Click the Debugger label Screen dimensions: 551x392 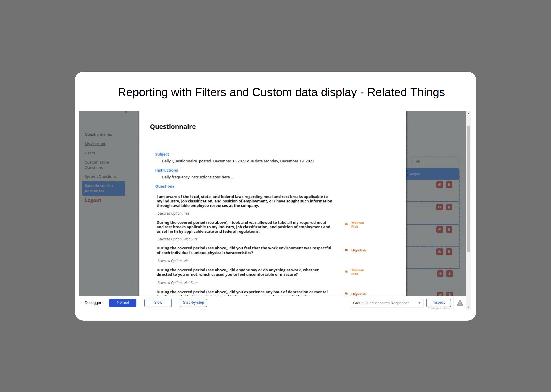[x=93, y=303]
